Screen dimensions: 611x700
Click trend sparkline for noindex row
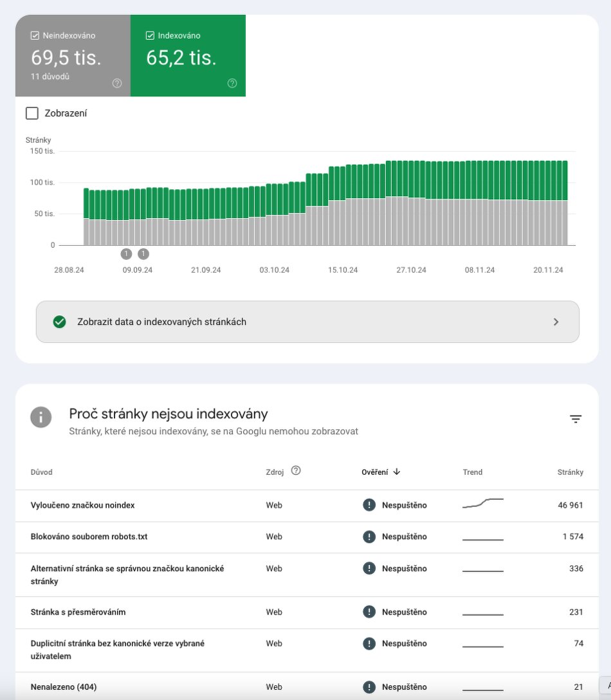coord(482,504)
